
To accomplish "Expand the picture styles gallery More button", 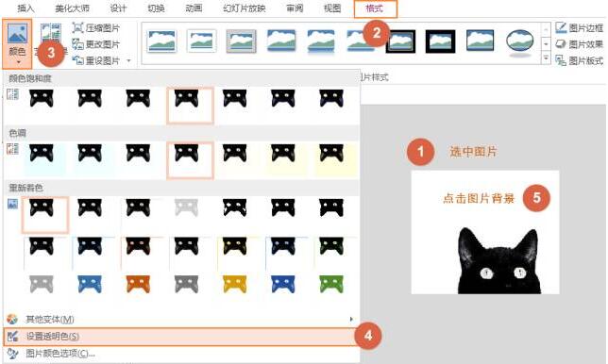I will (x=546, y=58).
